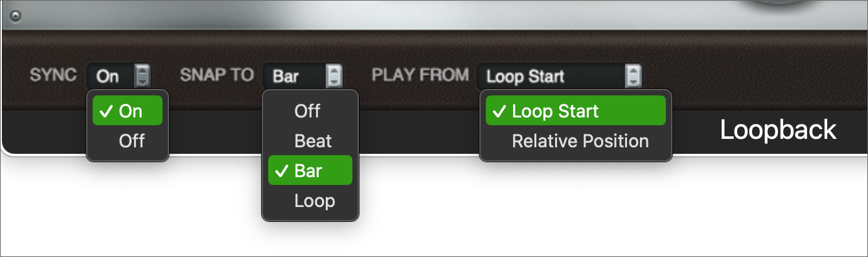This screenshot has height=257, width=868.
Task: Select the checked Bar snap option
Action: point(310,171)
